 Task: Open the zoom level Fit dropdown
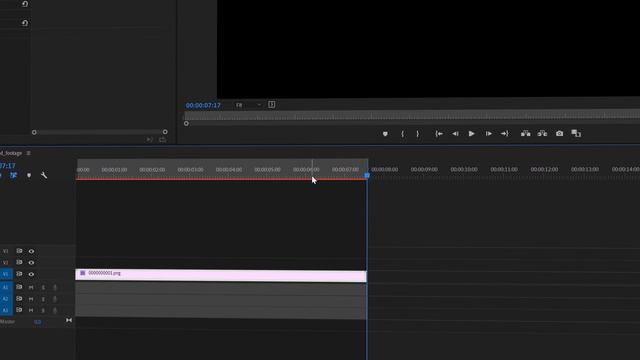click(x=248, y=105)
